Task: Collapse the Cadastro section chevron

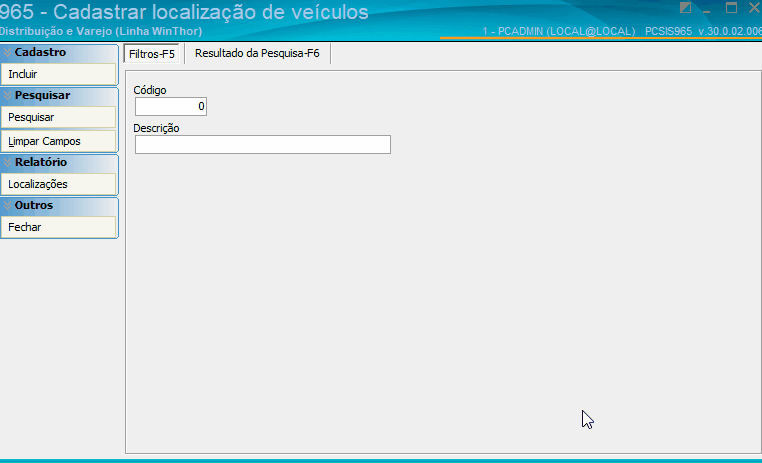Action: (x=7, y=52)
